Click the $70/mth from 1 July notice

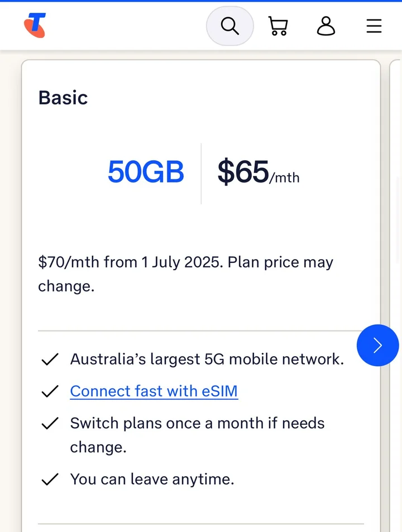coord(185,274)
